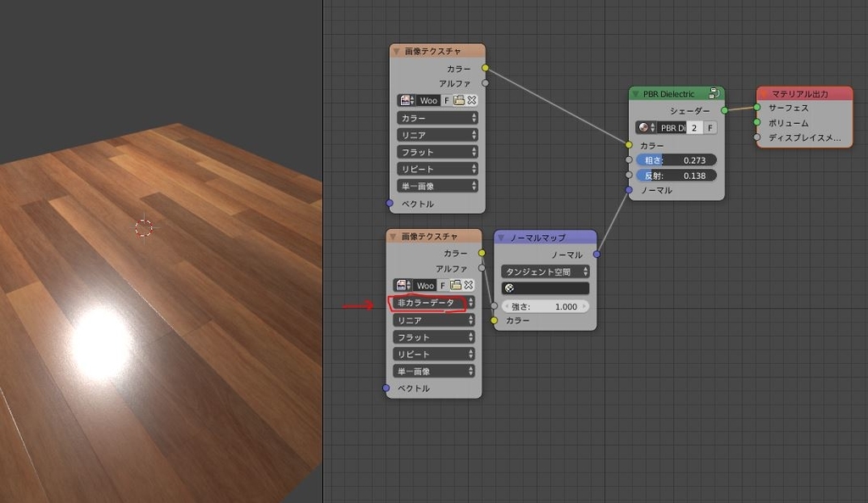Click PBR Di node group name field
The width and height of the screenshot is (868, 503).
click(x=672, y=127)
